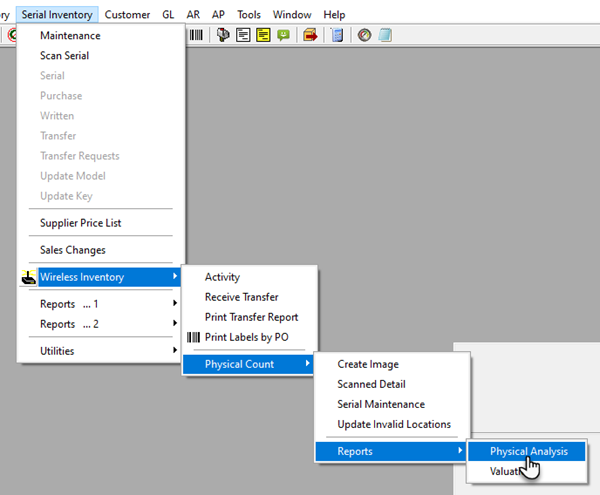Select Maintenance from Serial Inventory menu
The height and width of the screenshot is (495, 600).
101,36
